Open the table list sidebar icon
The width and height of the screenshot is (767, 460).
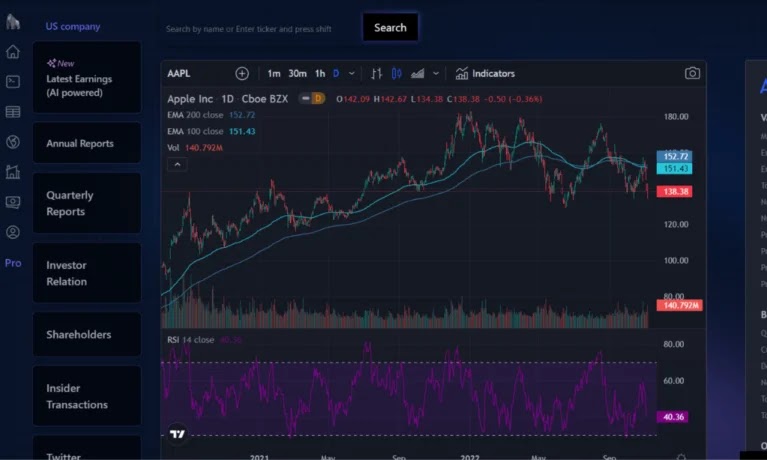[13, 112]
